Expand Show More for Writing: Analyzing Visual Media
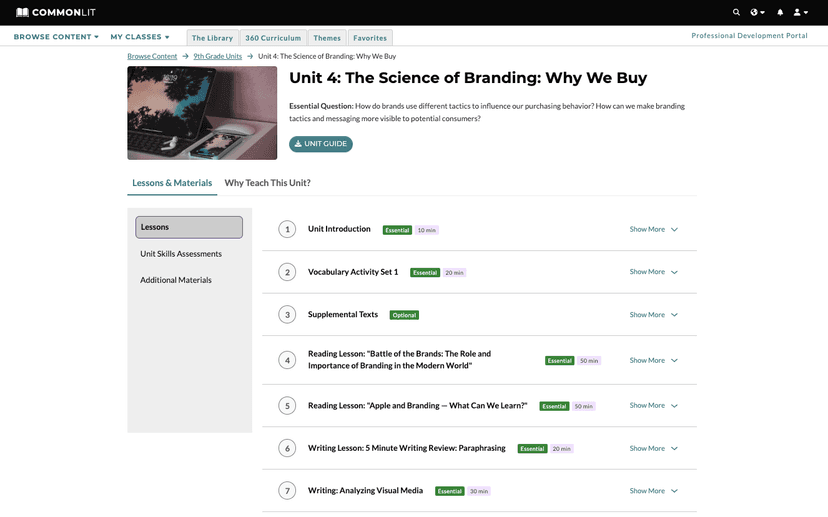The height and width of the screenshot is (517, 828). 653,491
